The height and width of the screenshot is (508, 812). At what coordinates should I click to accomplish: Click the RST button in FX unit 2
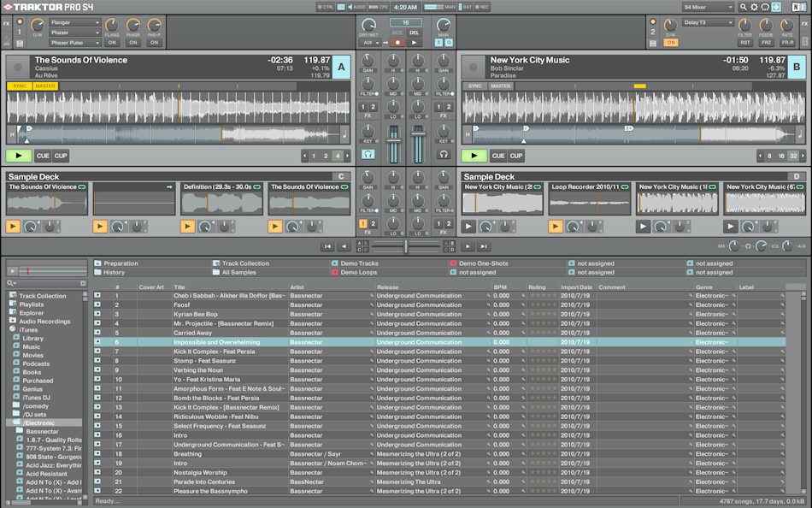744,43
